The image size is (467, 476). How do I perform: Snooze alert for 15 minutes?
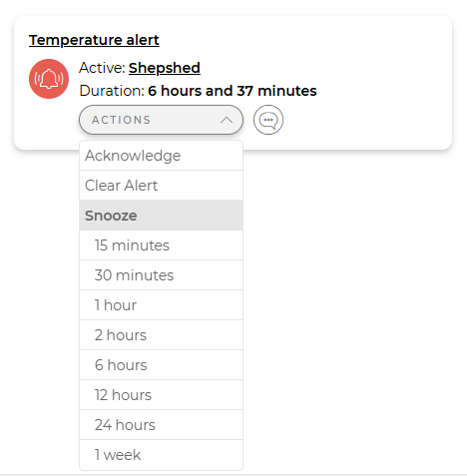pos(161,245)
